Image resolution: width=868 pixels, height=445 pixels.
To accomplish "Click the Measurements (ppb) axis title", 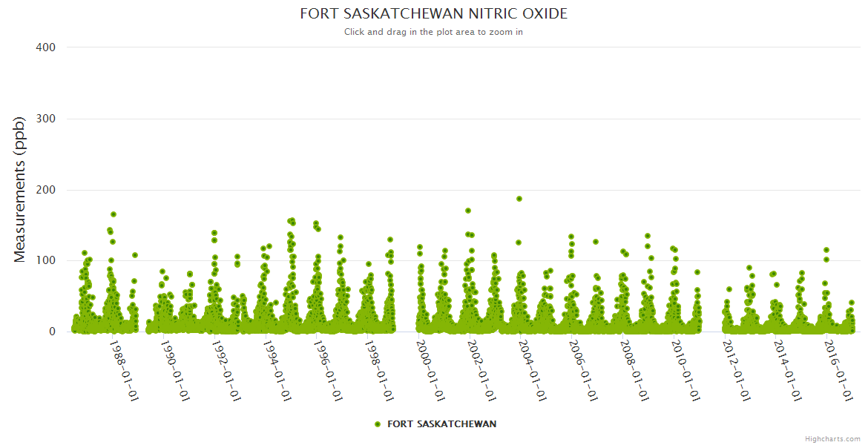I will (x=20, y=190).
